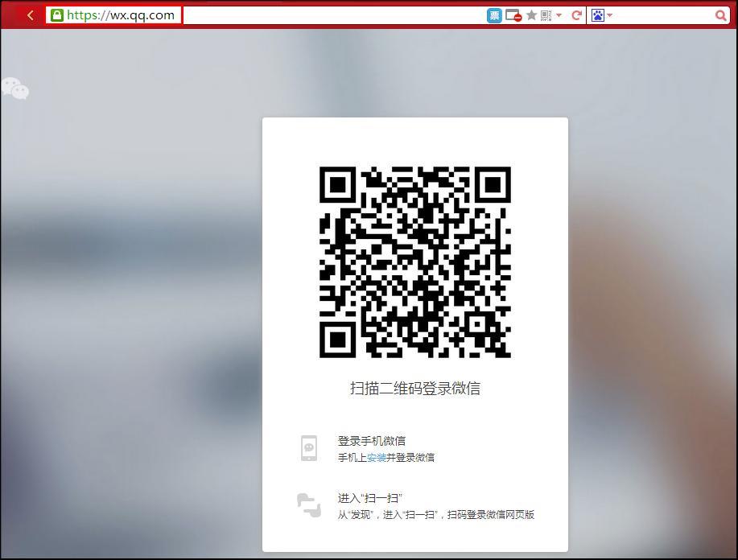Click the heading 登录手机微信
This screenshot has width=738, height=560.
coord(371,441)
